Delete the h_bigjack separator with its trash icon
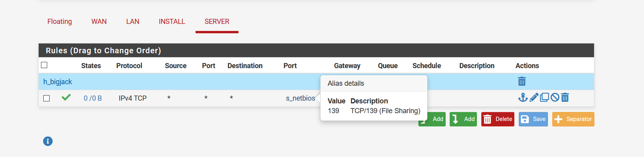Viewport: 644px width, 157px height. pyautogui.click(x=522, y=81)
